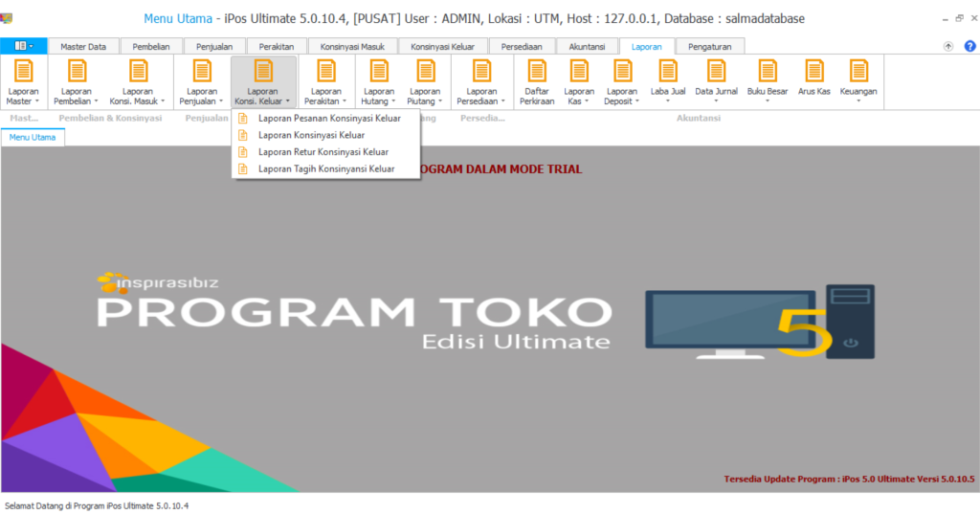Viewport: 980px width, 514px height.
Task: Open the Laporan Hutang report icon
Action: coord(379,72)
